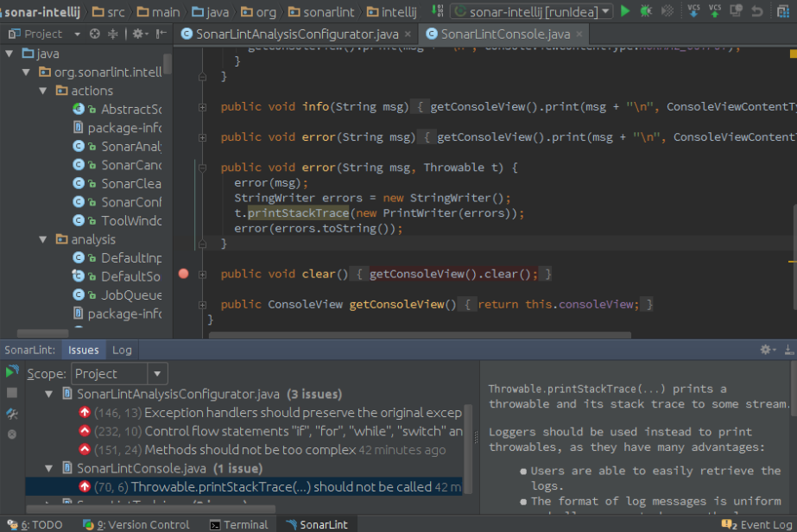Hide the Project tool window panel

(x=161, y=34)
